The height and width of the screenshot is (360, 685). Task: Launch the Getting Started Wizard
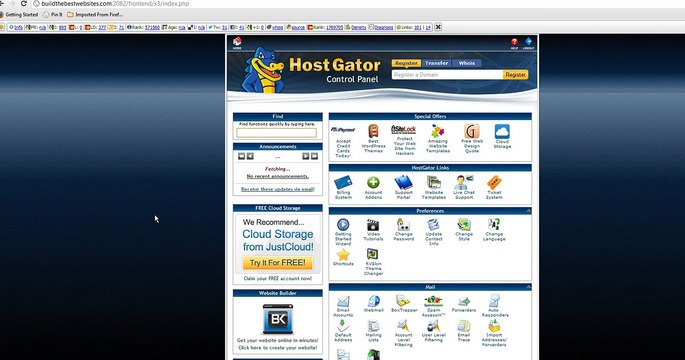pos(343,232)
